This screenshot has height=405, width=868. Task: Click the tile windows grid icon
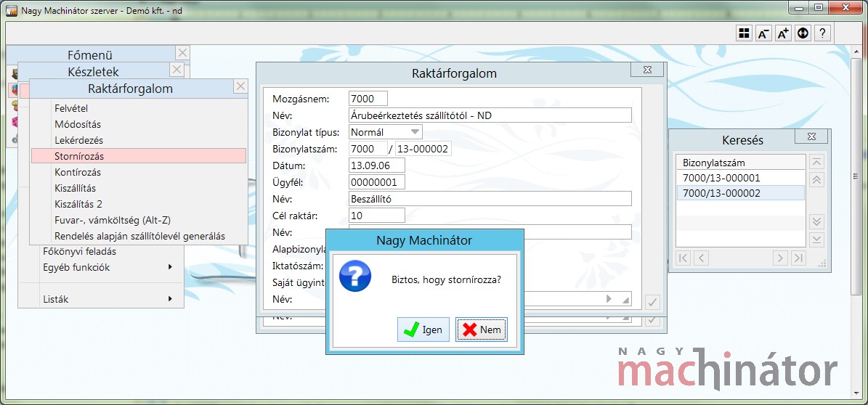[x=744, y=33]
